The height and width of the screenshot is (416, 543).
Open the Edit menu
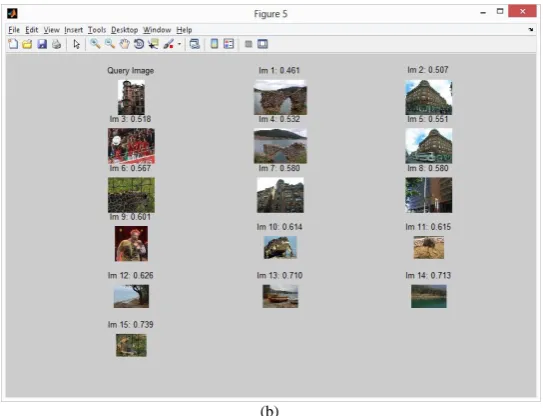click(32, 30)
